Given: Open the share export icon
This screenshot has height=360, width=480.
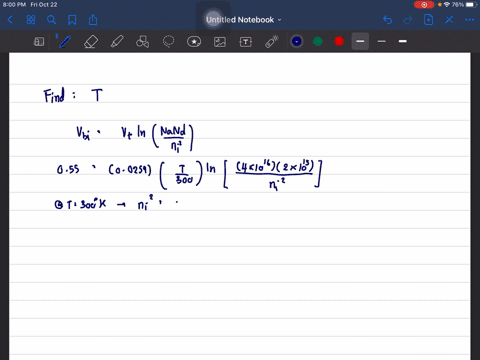Looking at the screenshot, I should [x=93, y=20].
